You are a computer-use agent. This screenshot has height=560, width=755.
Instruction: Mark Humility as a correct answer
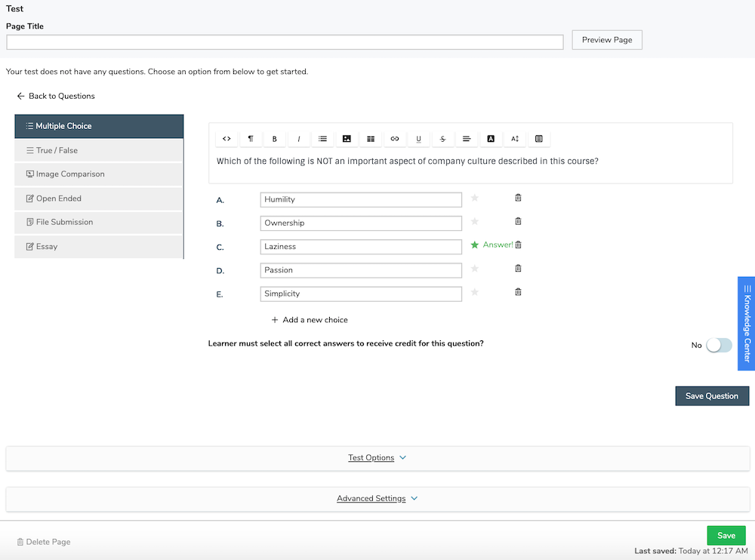point(474,198)
